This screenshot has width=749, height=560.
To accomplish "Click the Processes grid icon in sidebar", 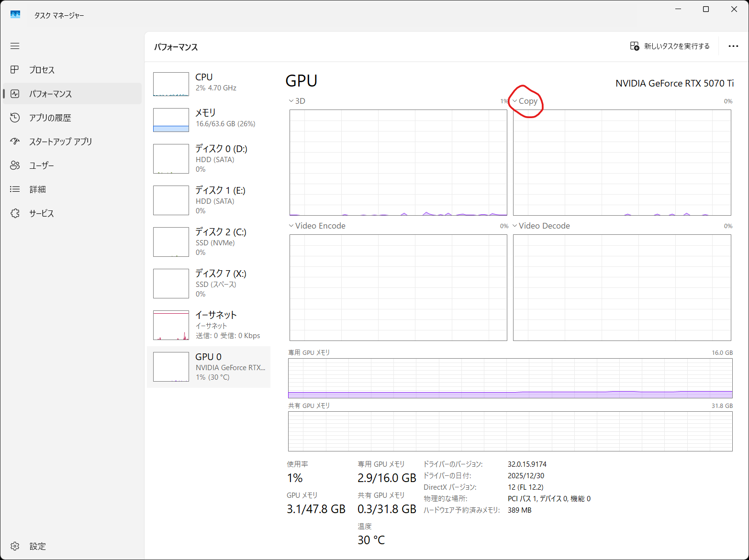I will pyautogui.click(x=15, y=70).
